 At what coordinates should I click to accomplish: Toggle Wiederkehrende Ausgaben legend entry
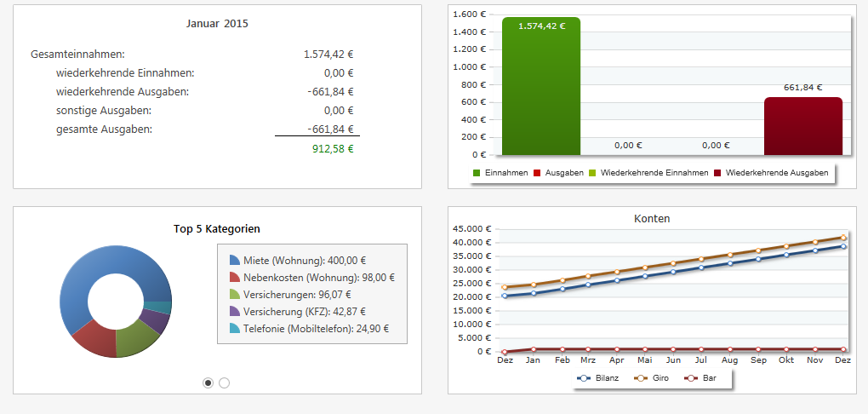(x=771, y=173)
